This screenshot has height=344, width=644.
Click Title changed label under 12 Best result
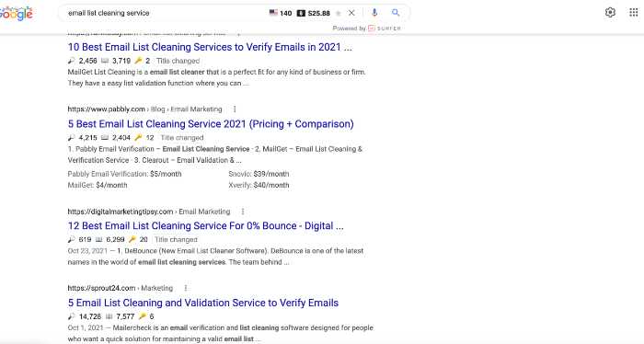tap(177, 239)
